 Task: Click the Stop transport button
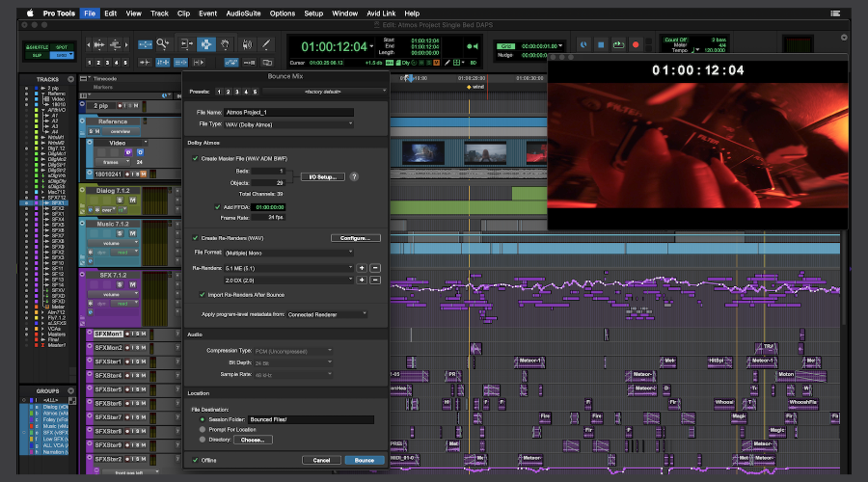601,44
